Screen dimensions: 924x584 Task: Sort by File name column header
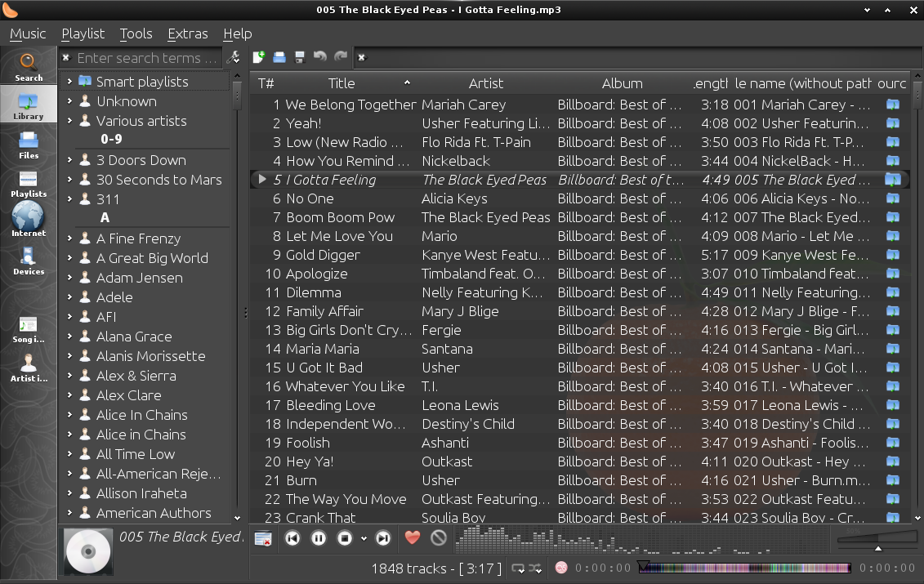click(802, 83)
